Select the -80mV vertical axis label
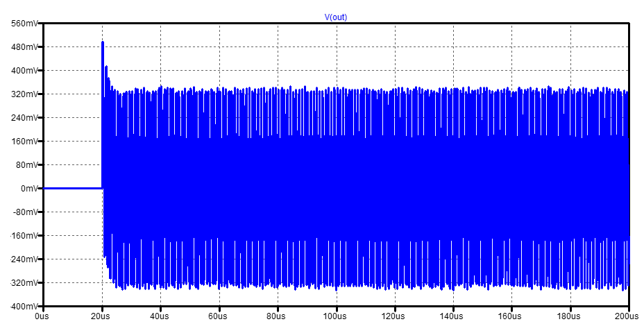The width and height of the screenshot is (644, 324). point(26,212)
